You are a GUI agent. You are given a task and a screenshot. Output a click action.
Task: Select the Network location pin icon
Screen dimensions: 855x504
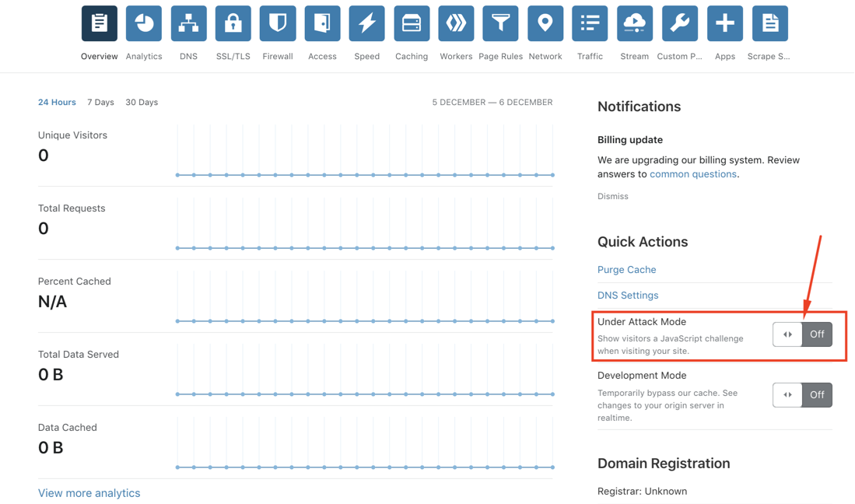pos(545,23)
